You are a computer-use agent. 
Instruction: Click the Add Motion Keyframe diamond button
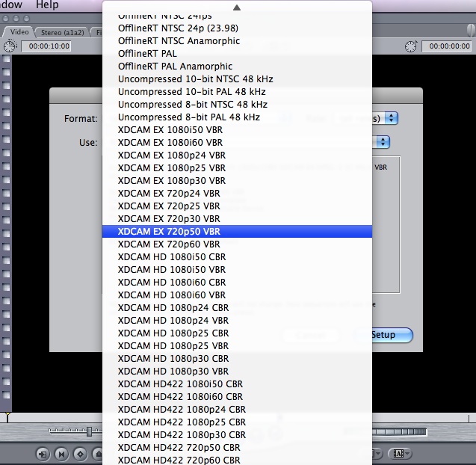80,454
